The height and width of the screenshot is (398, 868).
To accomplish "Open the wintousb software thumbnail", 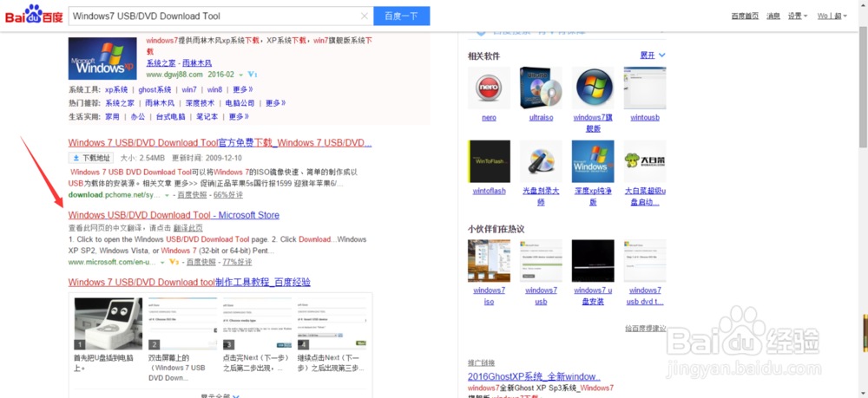I will 645,88.
